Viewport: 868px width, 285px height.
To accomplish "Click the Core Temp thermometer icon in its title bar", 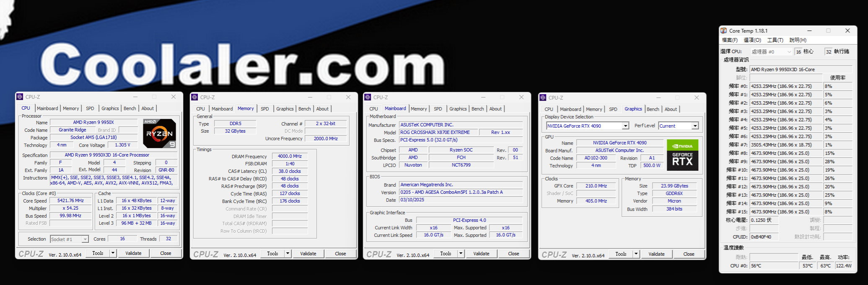I will [723, 31].
